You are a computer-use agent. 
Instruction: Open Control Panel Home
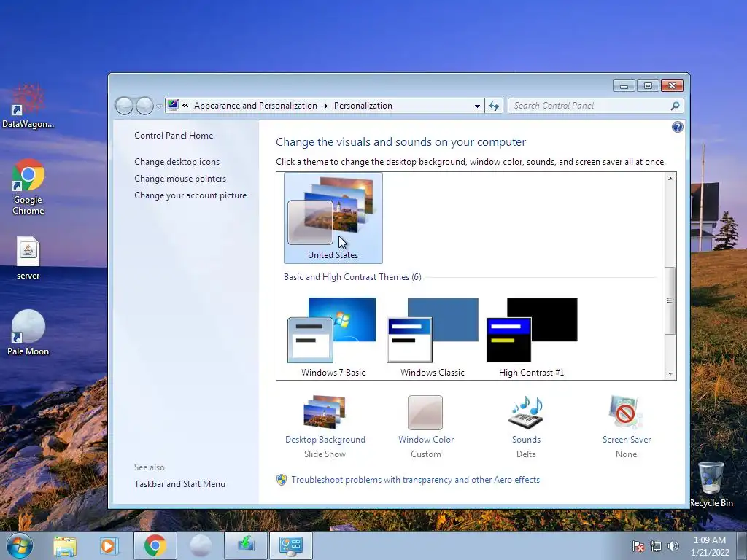[x=174, y=135]
